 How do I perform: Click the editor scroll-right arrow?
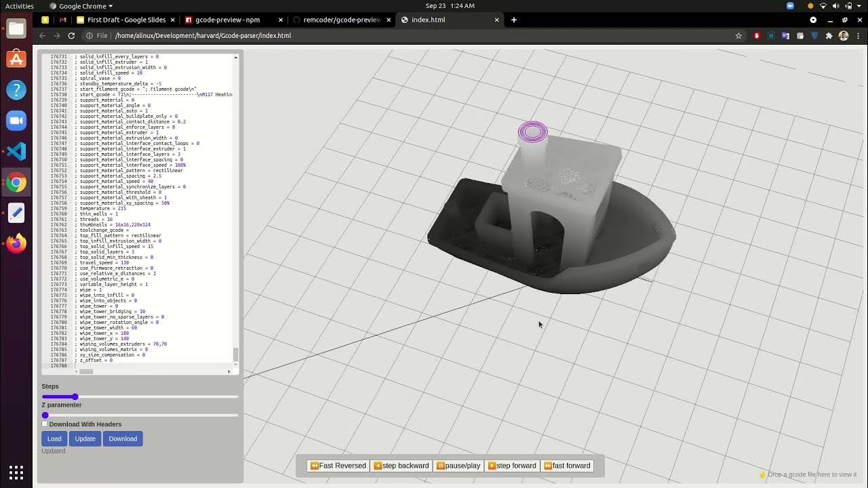coord(229,371)
